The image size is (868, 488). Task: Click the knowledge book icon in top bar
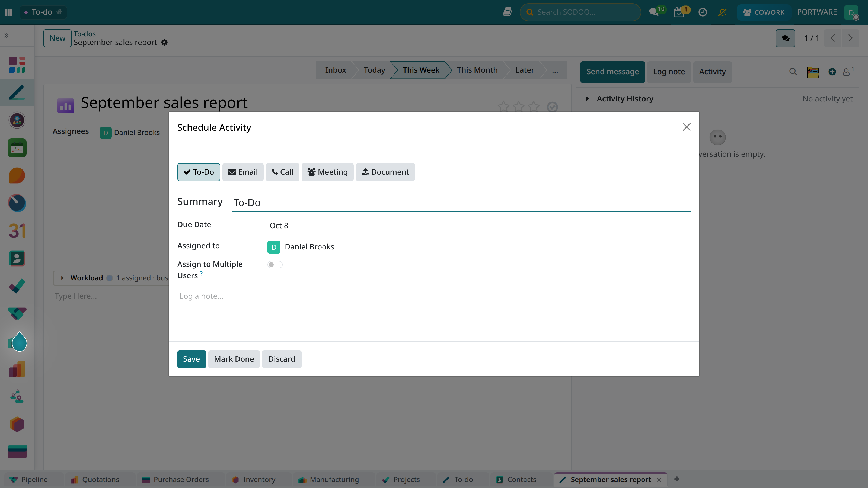click(x=507, y=12)
